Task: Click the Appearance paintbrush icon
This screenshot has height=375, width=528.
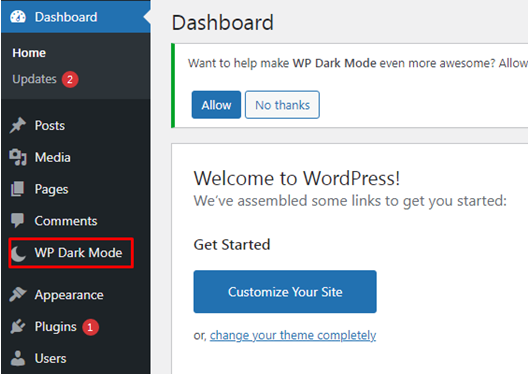Action: click(x=18, y=295)
